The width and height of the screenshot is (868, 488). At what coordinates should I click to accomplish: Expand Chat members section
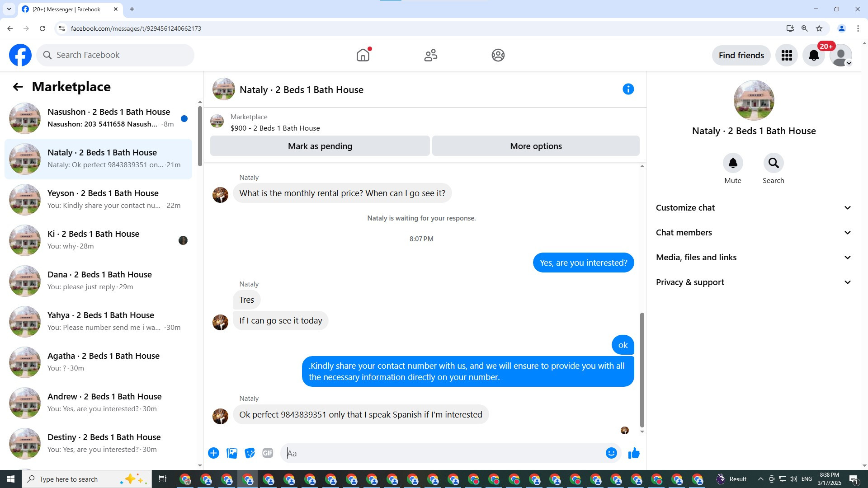pyautogui.click(x=754, y=233)
